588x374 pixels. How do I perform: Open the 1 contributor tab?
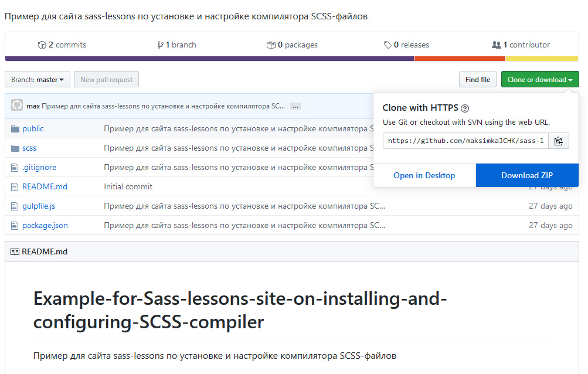click(521, 45)
